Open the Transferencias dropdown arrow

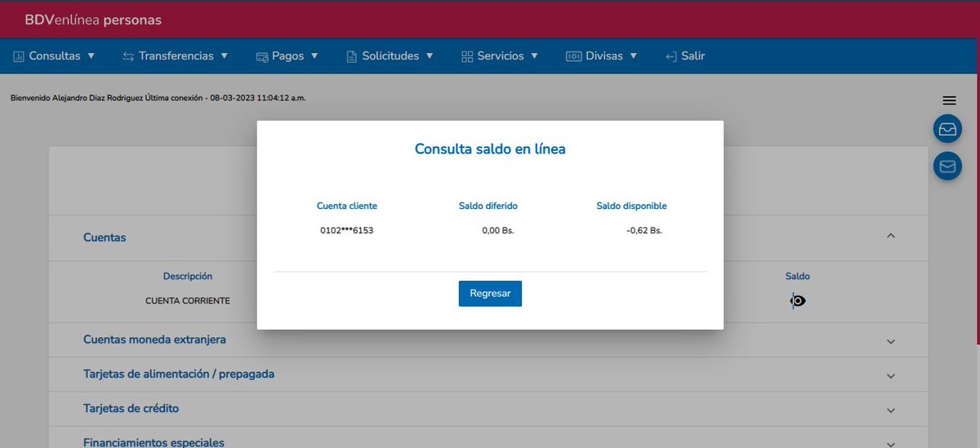[225, 56]
